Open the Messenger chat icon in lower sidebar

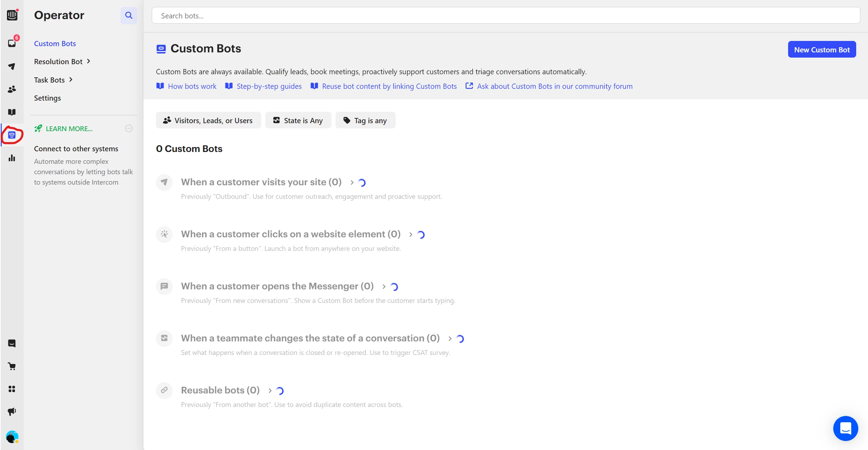(x=12, y=343)
